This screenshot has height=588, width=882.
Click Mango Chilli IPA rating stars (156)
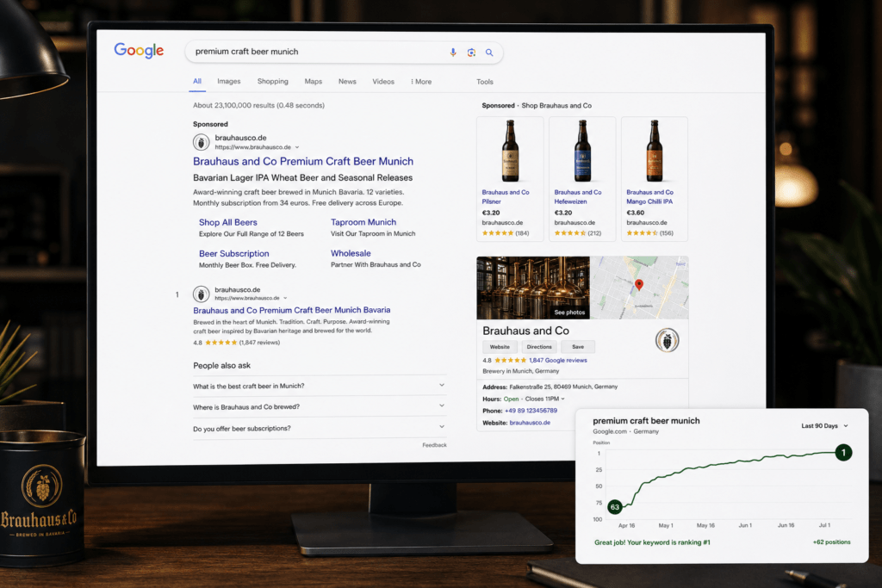click(642, 233)
